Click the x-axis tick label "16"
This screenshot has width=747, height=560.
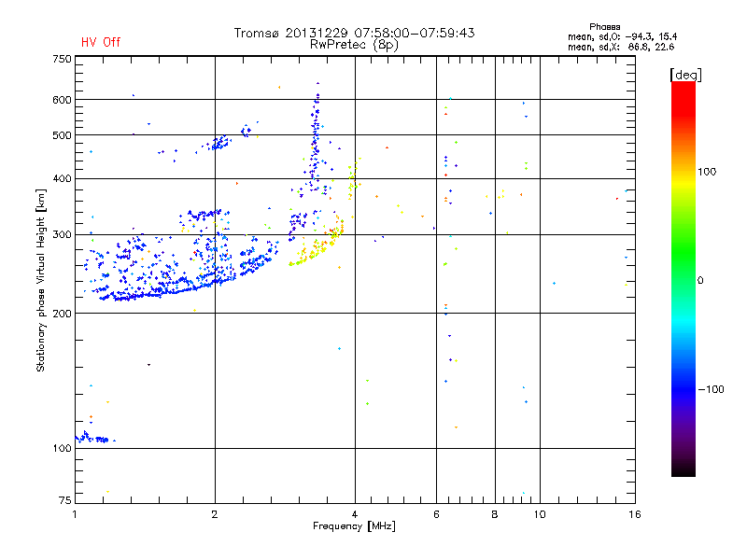(x=635, y=514)
